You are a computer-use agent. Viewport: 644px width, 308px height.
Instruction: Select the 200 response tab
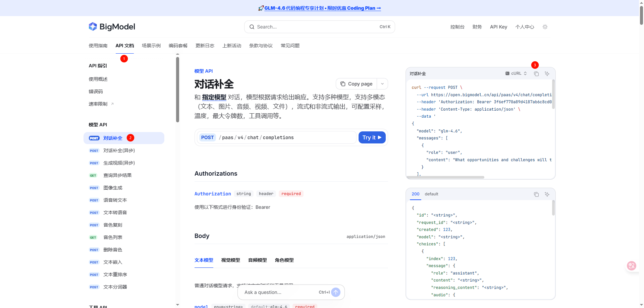click(416, 194)
